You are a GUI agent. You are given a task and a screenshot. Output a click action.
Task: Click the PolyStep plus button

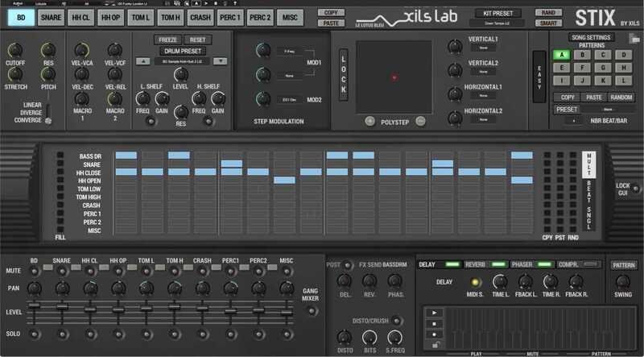coord(370,121)
